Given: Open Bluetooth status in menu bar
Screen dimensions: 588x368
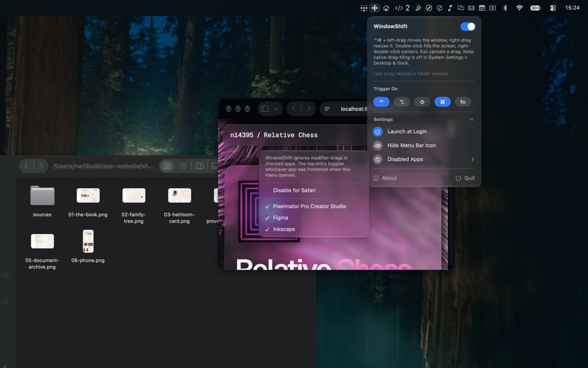Looking at the screenshot, I should click(x=505, y=8).
